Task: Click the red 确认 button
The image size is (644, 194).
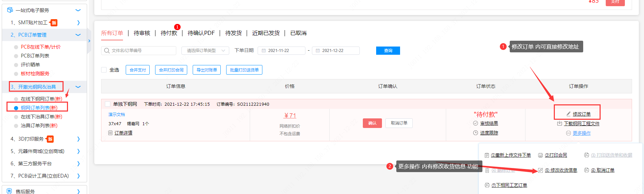Action: pyautogui.click(x=372, y=123)
